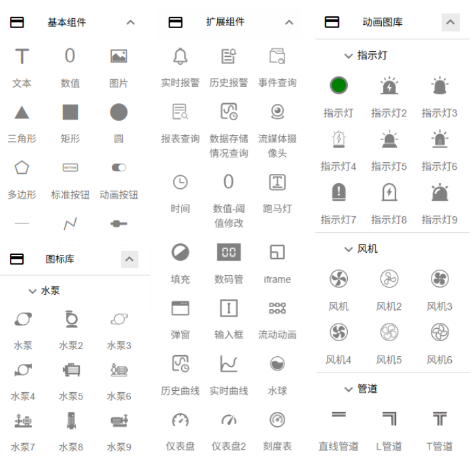Viewport: 476px width, 466px height.
Task: Collapse the 扩展组件 panel with arrow
Action: (289, 22)
